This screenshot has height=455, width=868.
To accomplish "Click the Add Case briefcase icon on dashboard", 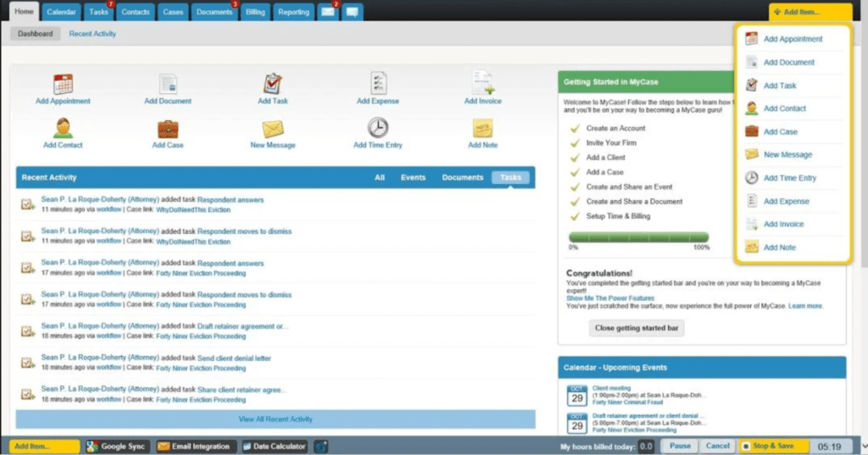I will coord(168,129).
